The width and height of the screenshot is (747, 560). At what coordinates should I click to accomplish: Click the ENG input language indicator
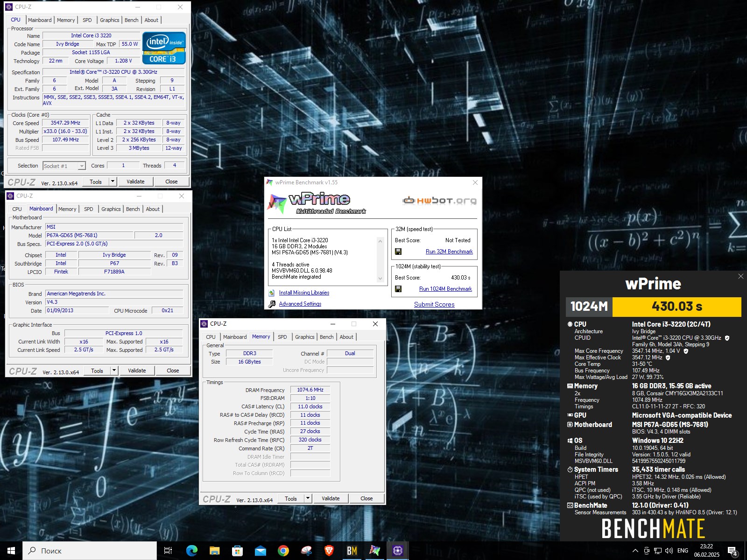683,551
